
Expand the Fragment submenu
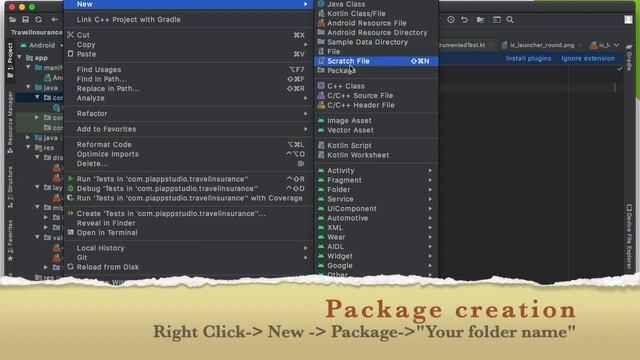click(x=376, y=180)
